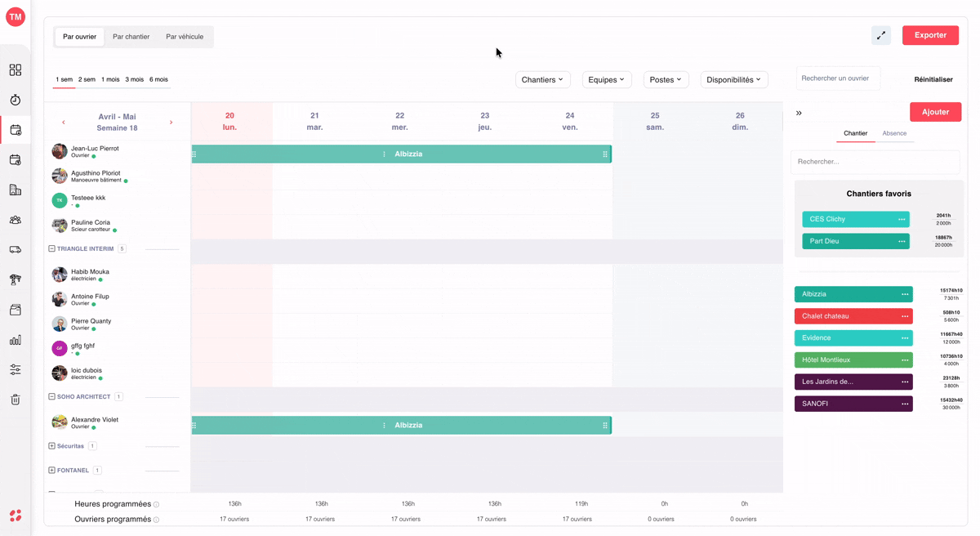Open the trash bin icon in sidebar
Screen dimensions: 980x536
tap(16, 400)
